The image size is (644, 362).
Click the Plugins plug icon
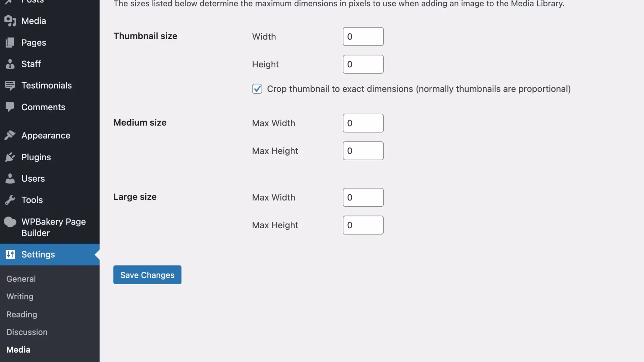point(10,157)
